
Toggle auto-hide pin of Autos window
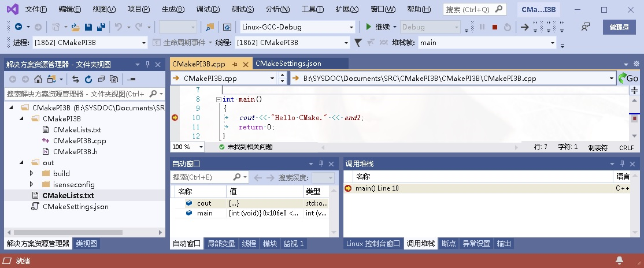321,164
